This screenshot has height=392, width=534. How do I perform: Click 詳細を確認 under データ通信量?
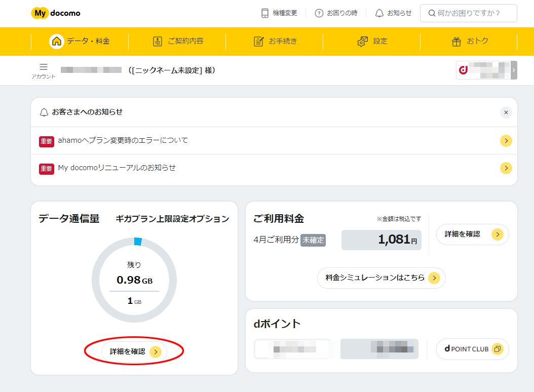coord(134,351)
